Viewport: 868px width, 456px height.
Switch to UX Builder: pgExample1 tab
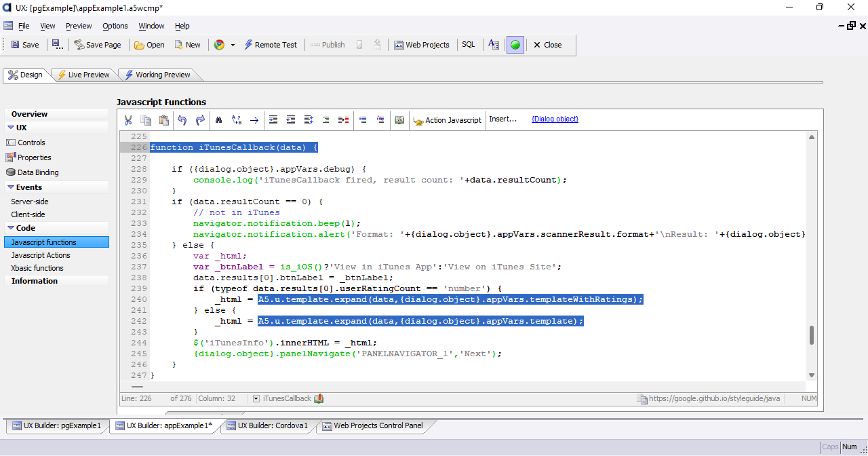pos(56,425)
